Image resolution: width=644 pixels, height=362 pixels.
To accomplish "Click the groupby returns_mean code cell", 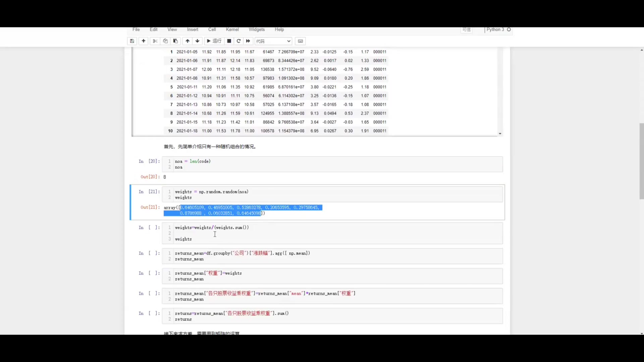I will (332, 256).
